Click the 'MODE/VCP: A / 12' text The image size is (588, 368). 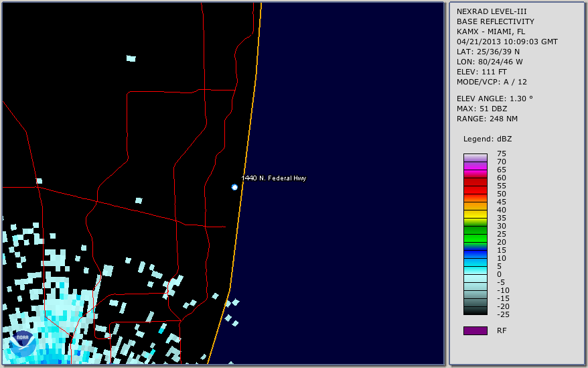[x=492, y=82]
